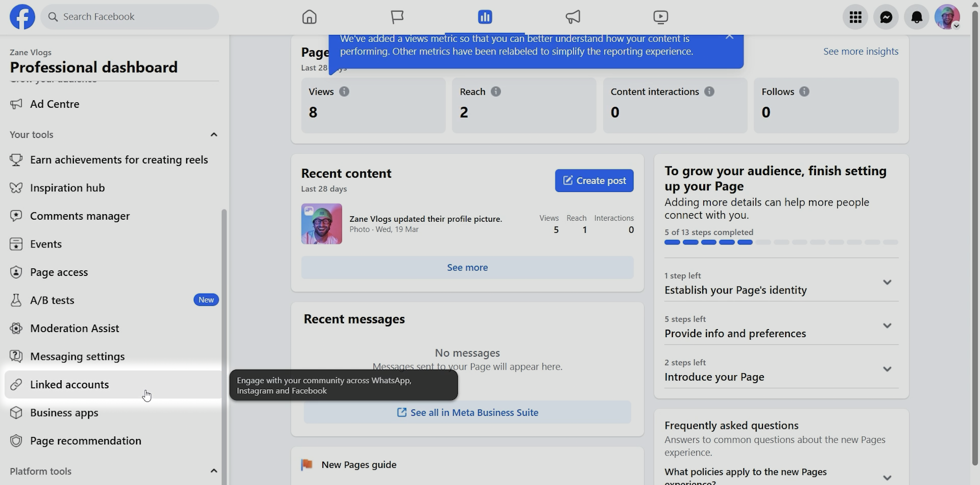This screenshot has height=485, width=980.
Task: Open the Video tab play icon
Action: (660, 17)
